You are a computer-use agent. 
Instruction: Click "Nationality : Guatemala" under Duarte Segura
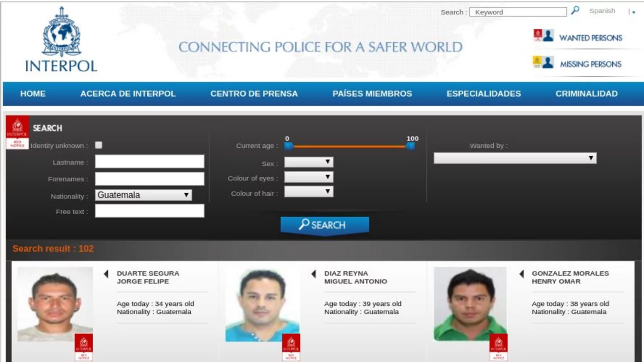(154, 312)
